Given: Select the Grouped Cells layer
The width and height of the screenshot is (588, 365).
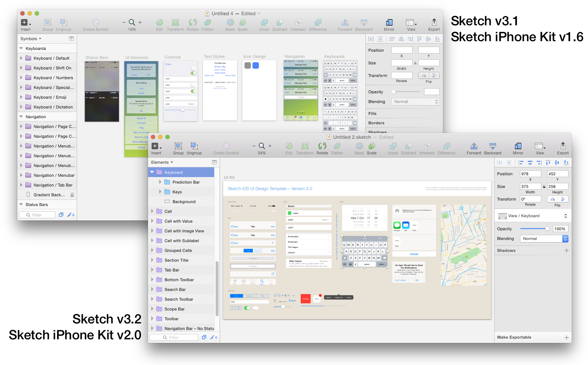Looking at the screenshot, I should (181, 250).
